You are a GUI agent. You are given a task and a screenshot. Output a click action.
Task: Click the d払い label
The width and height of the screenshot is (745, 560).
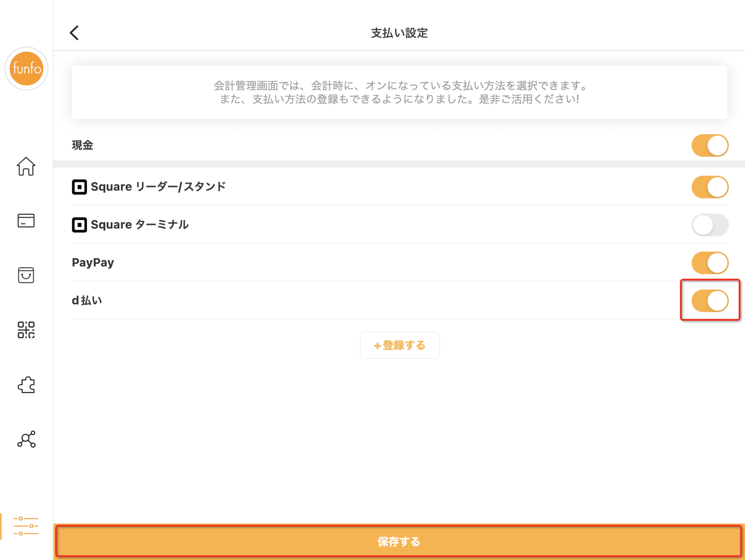[87, 301]
